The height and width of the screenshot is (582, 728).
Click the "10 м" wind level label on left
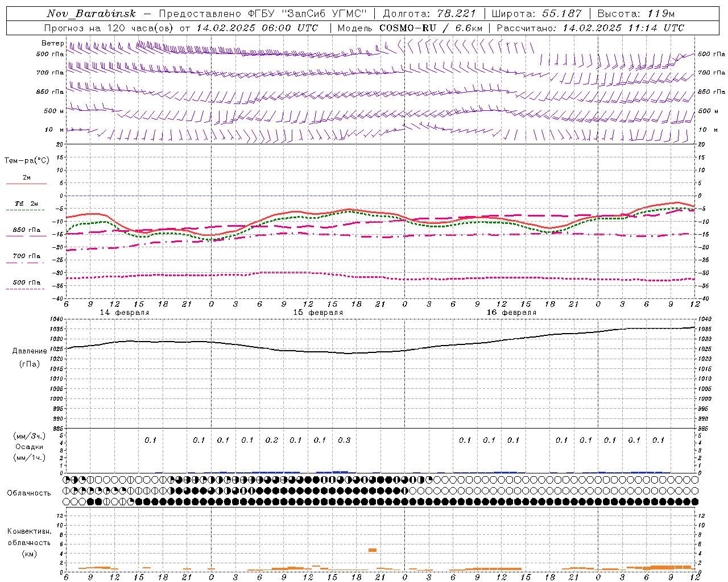click(x=55, y=130)
